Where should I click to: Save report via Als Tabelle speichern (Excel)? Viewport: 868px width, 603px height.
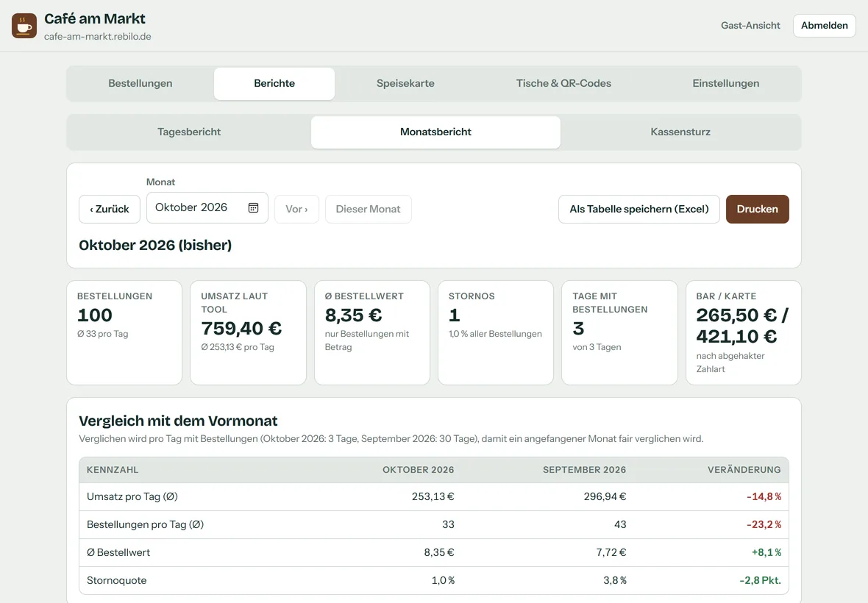click(x=638, y=209)
